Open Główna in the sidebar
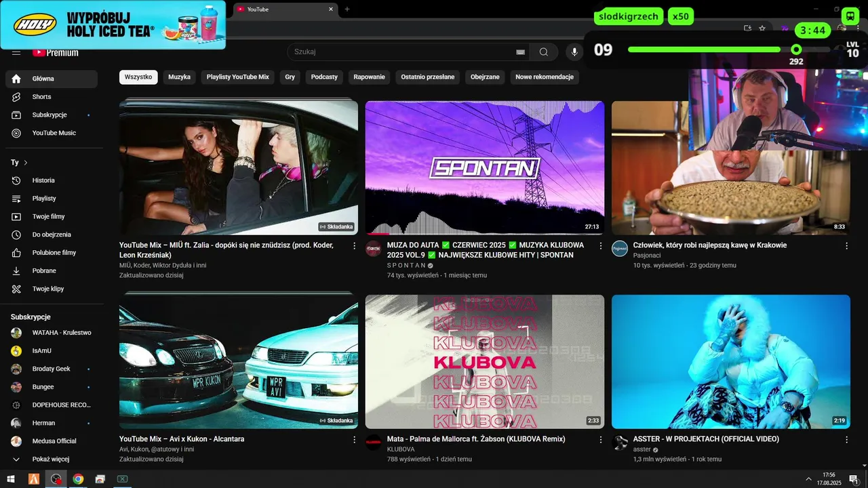This screenshot has width=868, height=488. tap(52, 79)
